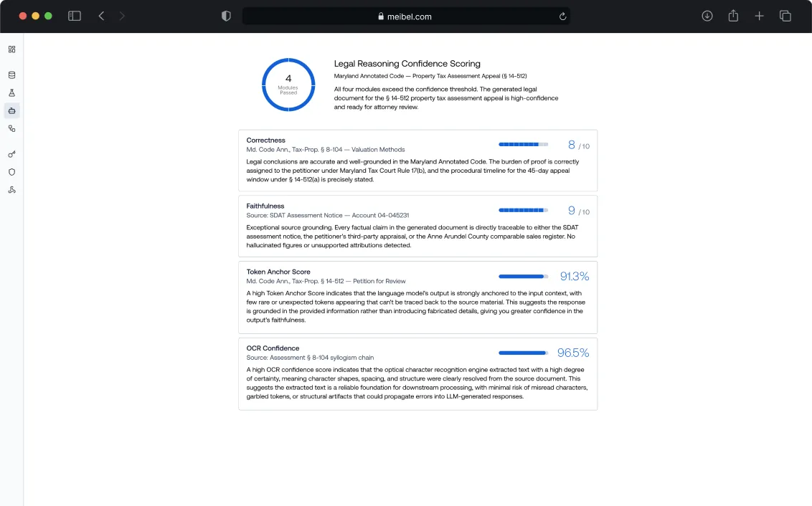812x506 pixels.
Task: Open Safari downloads from the toolbar
Action: [707, 15]
